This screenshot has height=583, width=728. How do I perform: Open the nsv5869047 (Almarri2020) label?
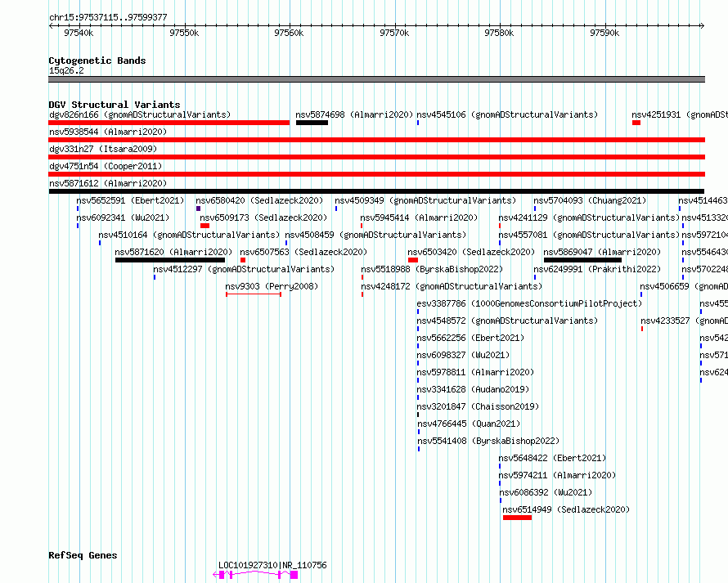(x=602, y=252)
